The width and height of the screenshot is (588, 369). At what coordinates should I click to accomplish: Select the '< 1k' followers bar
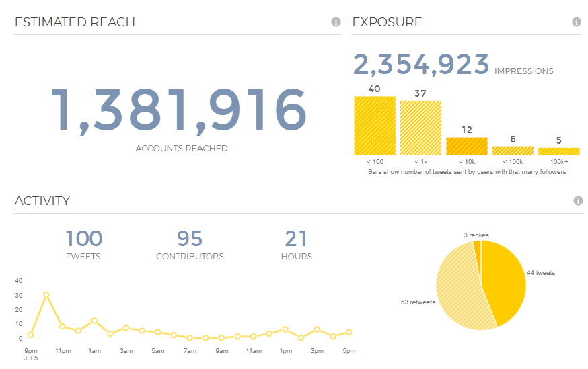pos(420,128)
